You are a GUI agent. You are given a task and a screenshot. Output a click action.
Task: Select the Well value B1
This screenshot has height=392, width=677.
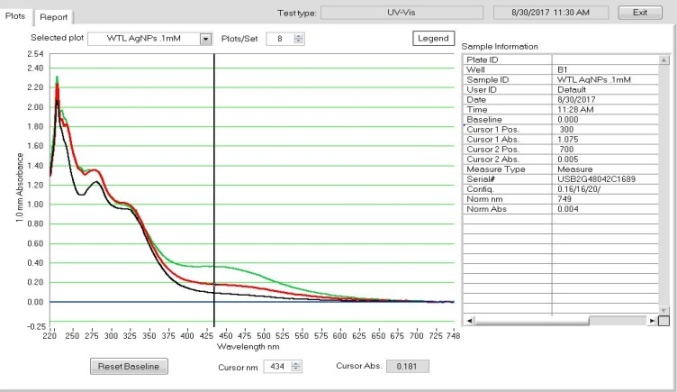tap(562, 70)
